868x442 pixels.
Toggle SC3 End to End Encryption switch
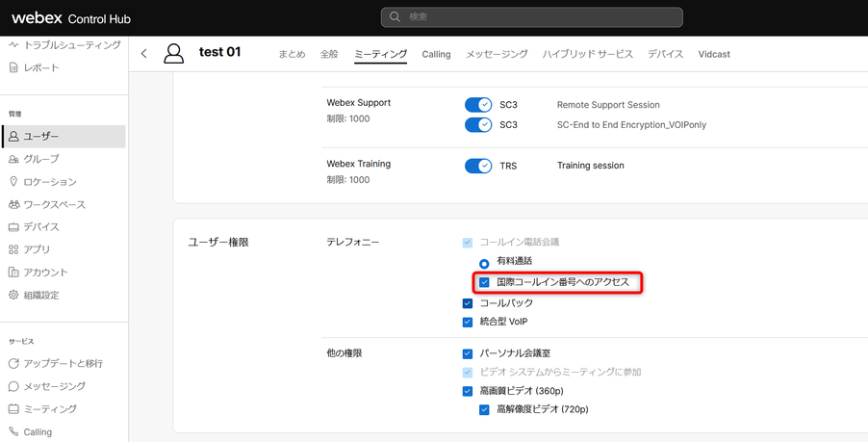pyautogui.click(x=477, y=124)
